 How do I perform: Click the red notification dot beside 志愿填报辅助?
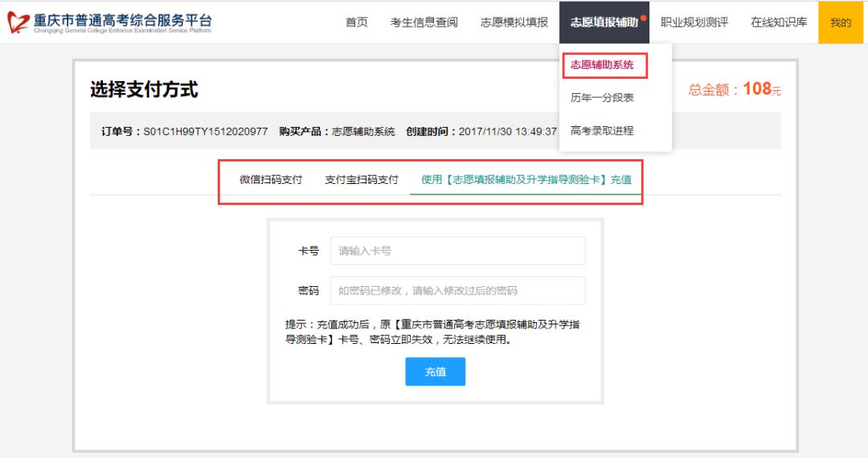pos(644,17)
